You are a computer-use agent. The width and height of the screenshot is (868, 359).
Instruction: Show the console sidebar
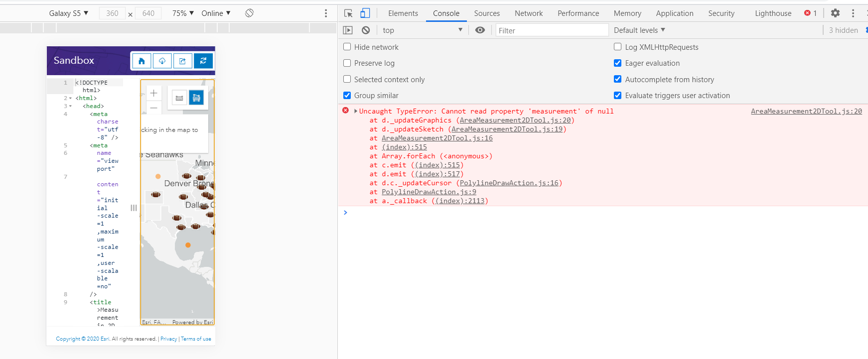348,30
